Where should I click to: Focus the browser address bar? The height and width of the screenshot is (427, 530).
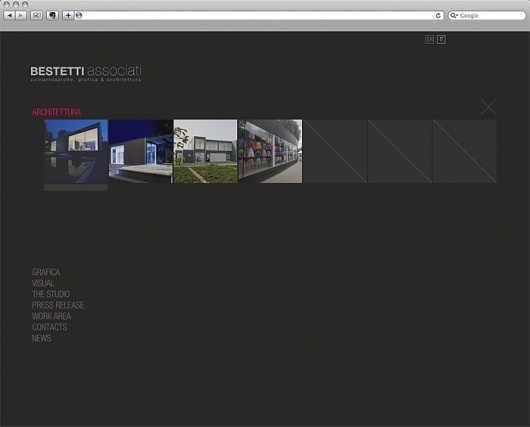point(259,15)
